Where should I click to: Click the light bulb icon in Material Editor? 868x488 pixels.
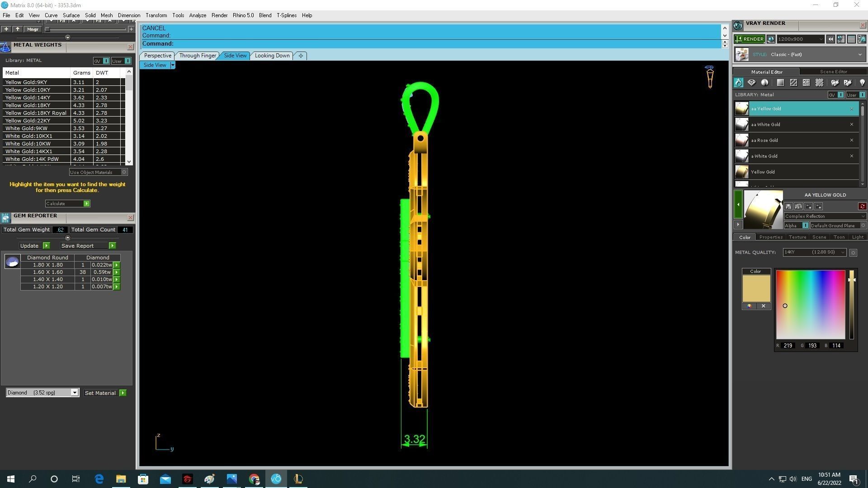pos(862,83)
